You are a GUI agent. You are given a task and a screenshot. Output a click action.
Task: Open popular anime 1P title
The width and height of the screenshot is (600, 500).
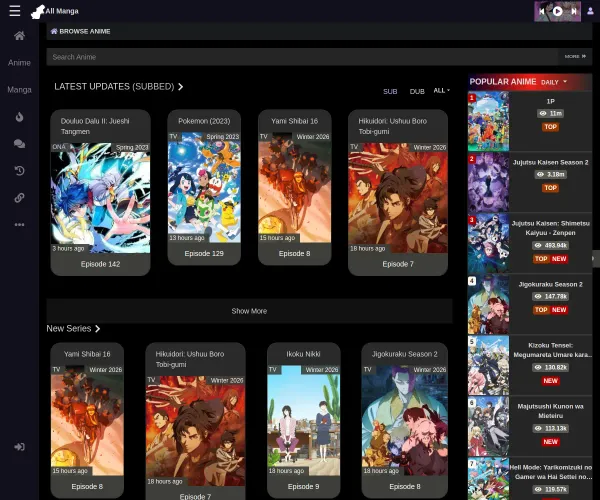coord(551,101)
